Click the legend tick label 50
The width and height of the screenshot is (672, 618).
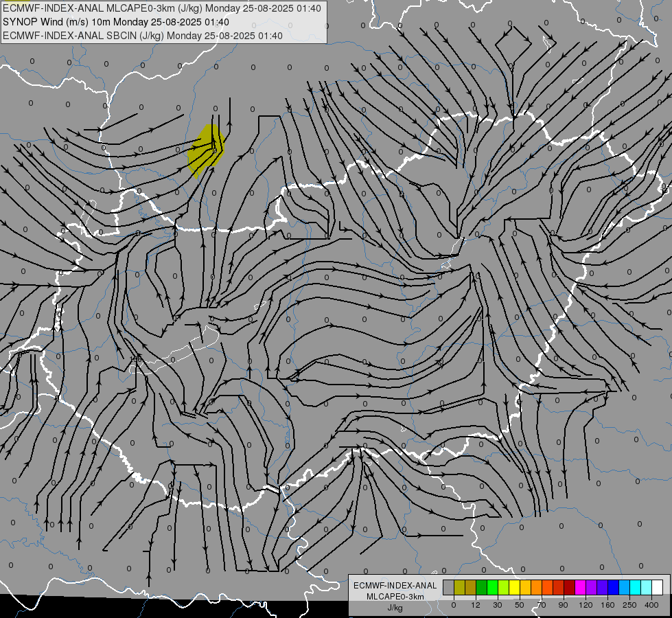(520, 605)
